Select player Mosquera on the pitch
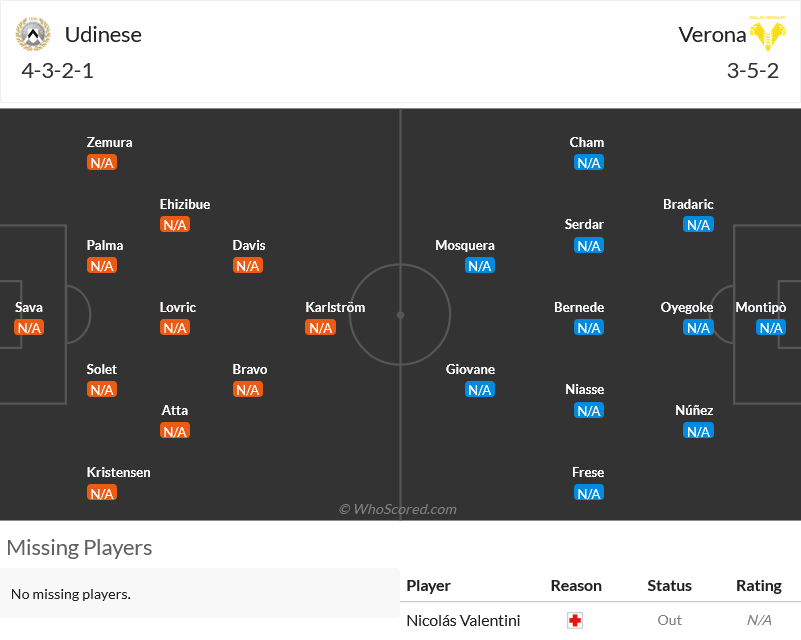 pyautogui.click(x=465, y=245)
